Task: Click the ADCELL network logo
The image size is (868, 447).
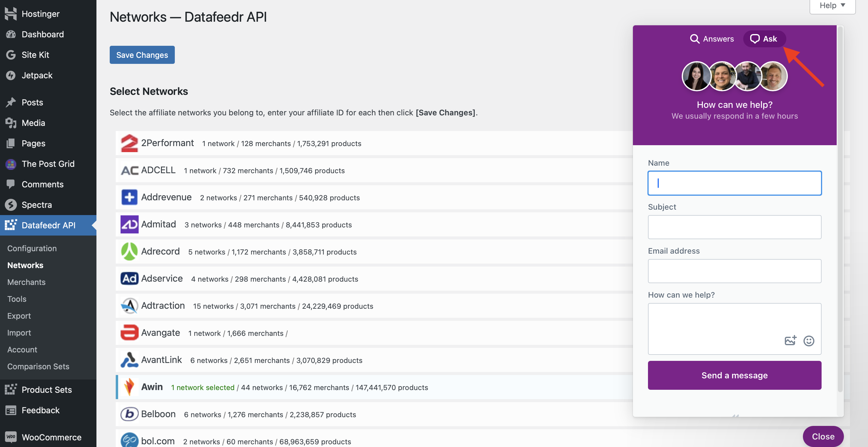Action: pos(129,170)
